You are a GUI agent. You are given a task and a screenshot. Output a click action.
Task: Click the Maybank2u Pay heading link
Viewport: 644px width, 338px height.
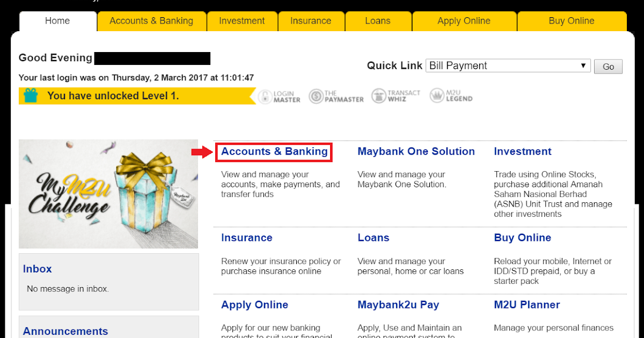click(398, 305)
